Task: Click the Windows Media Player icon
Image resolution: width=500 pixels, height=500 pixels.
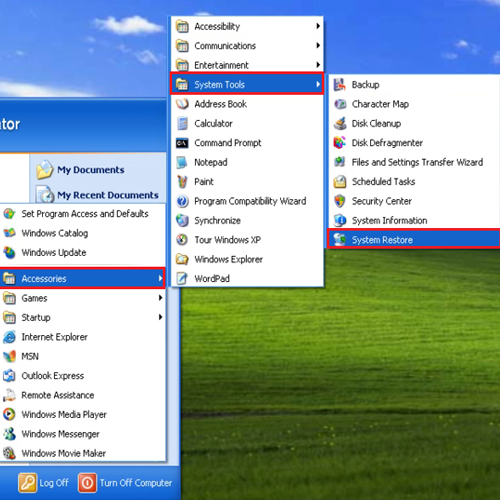Action: pos(9,414)
